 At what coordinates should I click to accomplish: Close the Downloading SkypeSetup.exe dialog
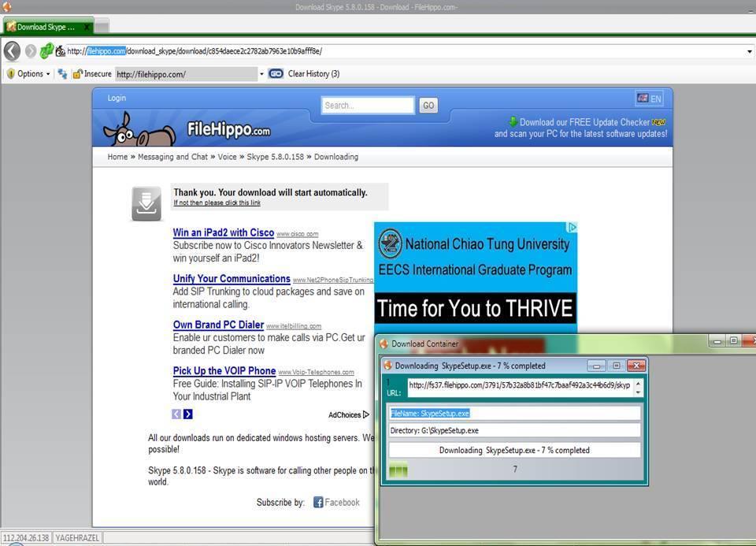[x=636, y=366]
